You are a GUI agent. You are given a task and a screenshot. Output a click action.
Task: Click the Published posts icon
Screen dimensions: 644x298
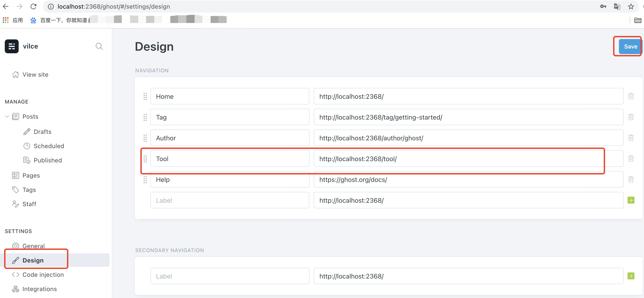26,160
